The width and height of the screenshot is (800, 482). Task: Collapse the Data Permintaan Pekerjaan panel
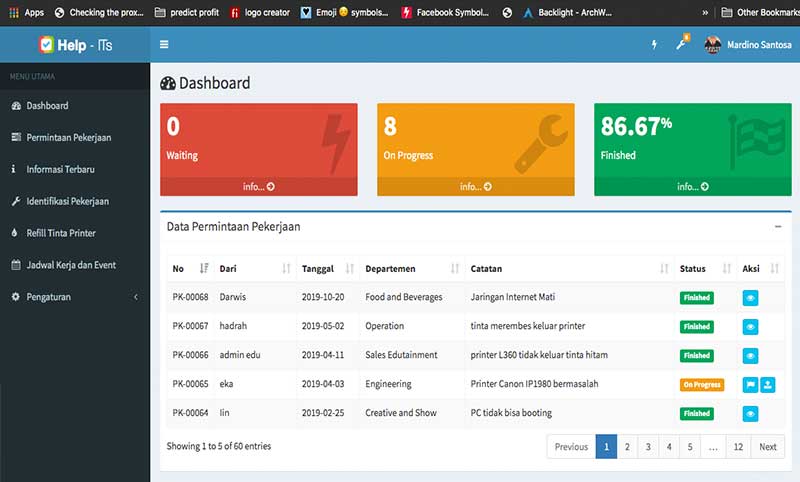pyautogui.click(x=778, y=226)
